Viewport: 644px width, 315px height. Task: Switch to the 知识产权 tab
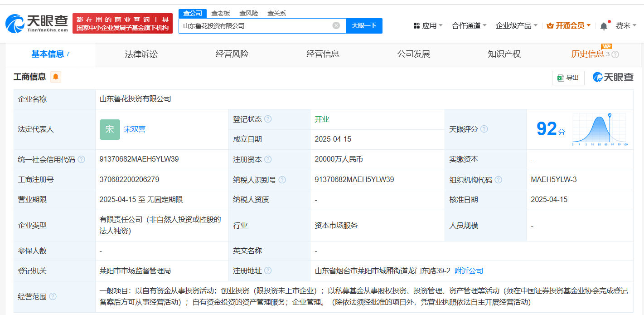[x=504, y=54]
